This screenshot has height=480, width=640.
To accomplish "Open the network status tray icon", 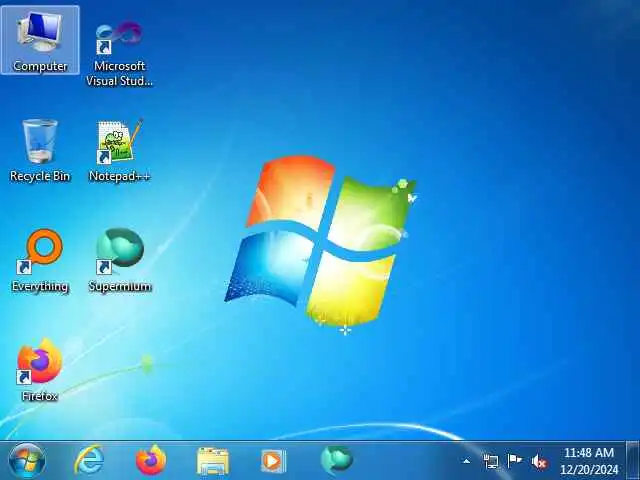I will (491, 461).
